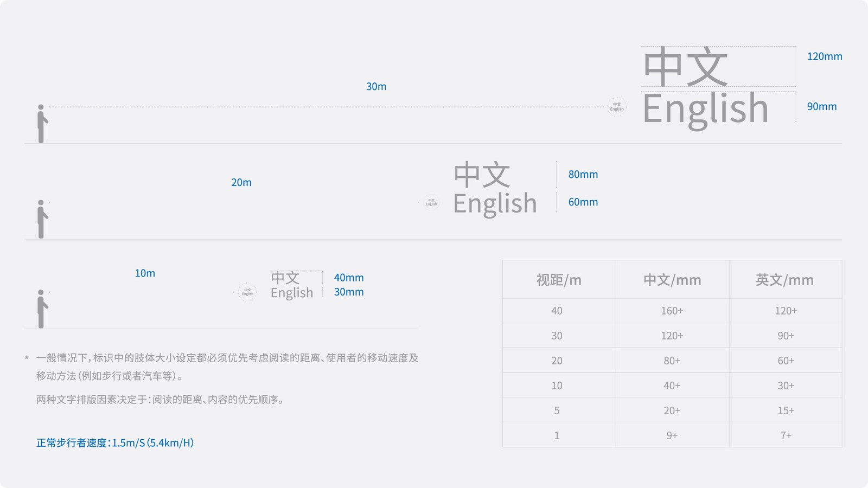
Task: Click the 英文/mm table header
Action: point(784,280)
